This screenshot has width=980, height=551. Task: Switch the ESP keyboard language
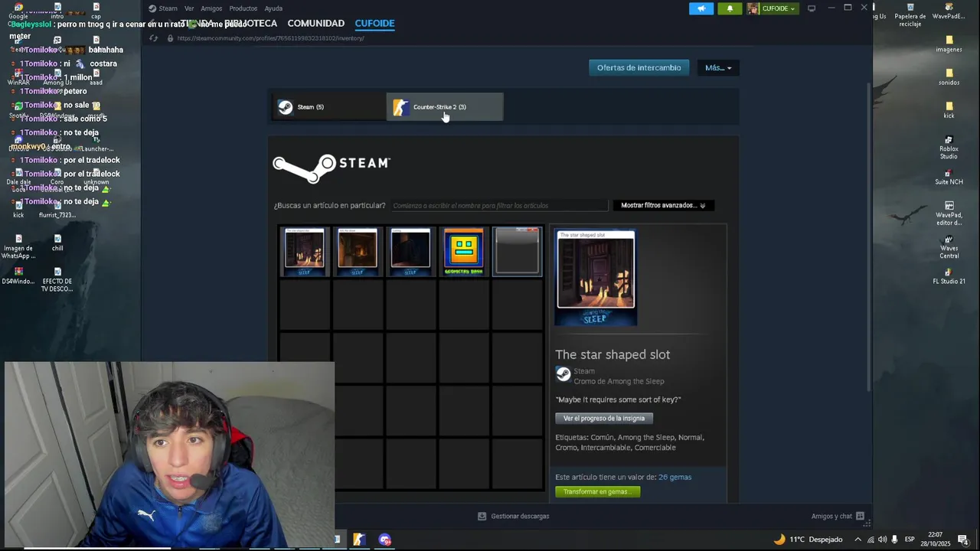(910, 540)
